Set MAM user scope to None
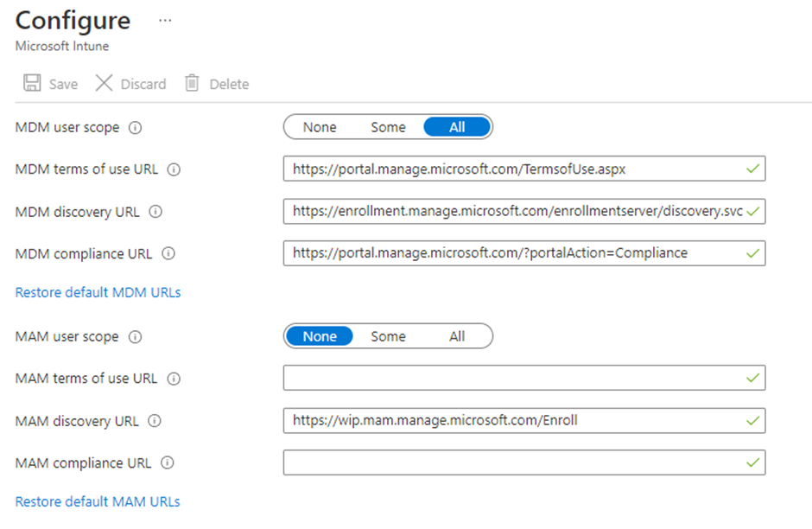 pyautogui.click(x=320, y=336)
